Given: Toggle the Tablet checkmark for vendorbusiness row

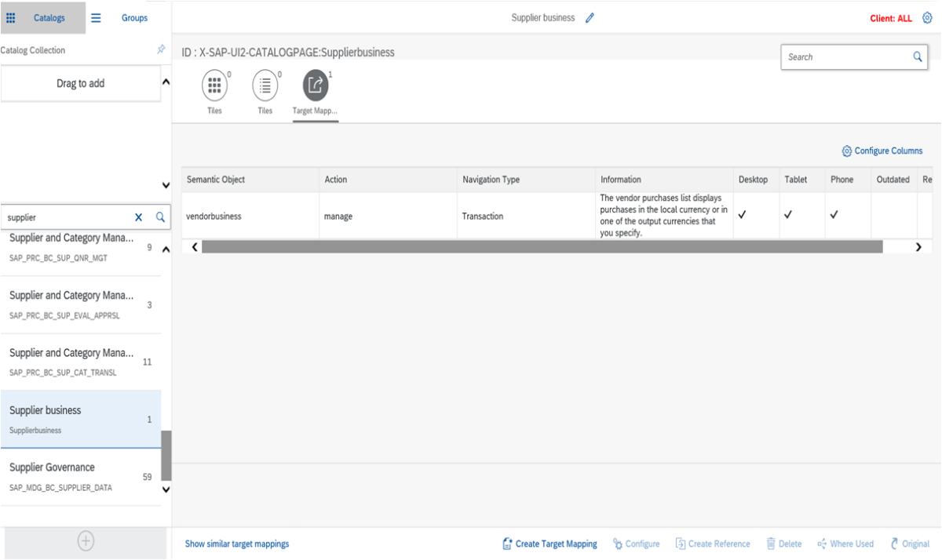Looking at the screenshot, I should pos(788,215).
